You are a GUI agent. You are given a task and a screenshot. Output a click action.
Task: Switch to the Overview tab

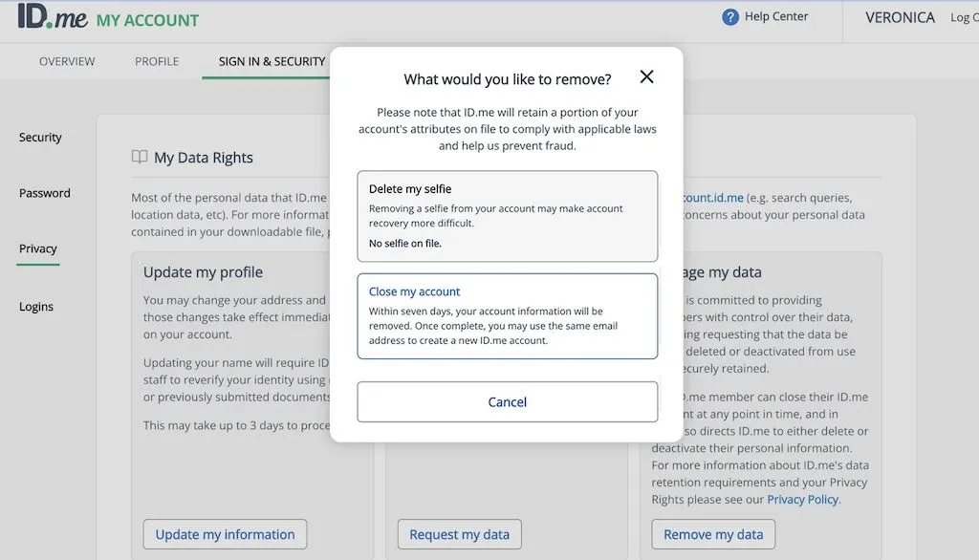(x=66, y=60)
